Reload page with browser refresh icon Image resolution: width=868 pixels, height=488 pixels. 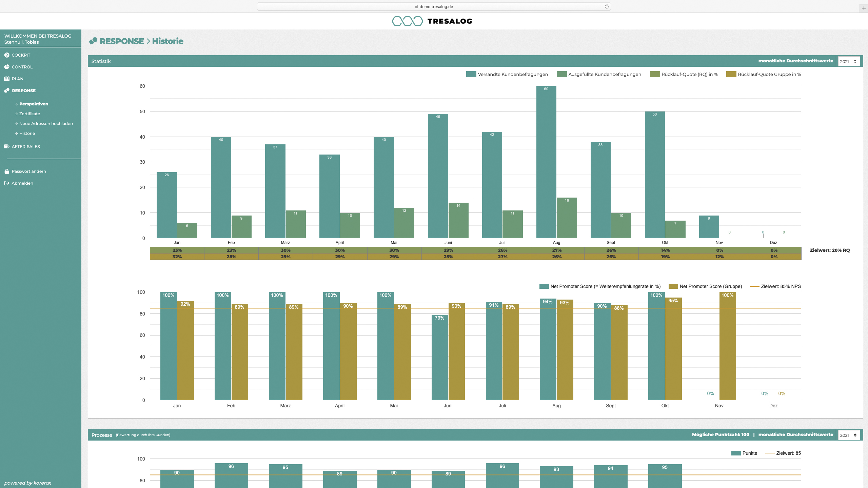pyautogui.click(x=607, y=6)
